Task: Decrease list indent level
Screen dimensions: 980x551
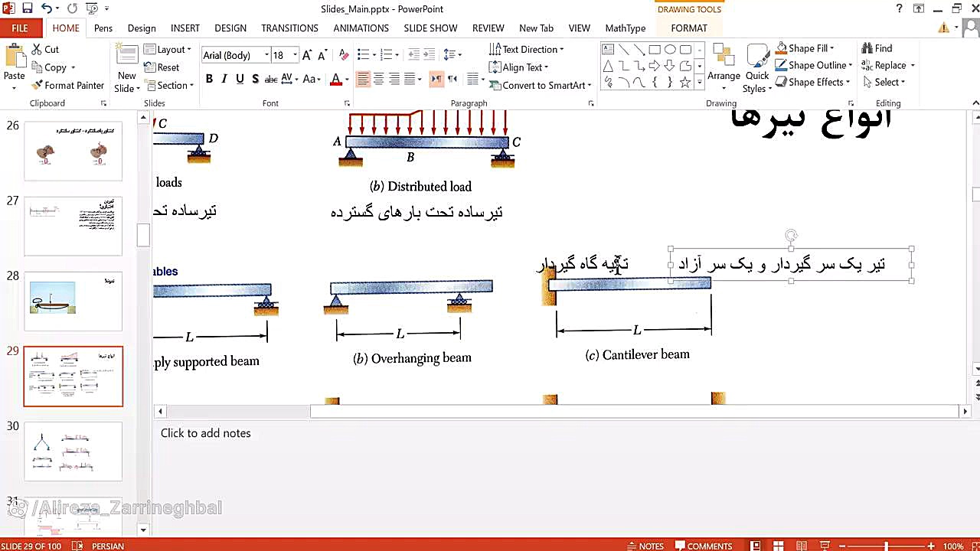Action: (x=414, y=54)
